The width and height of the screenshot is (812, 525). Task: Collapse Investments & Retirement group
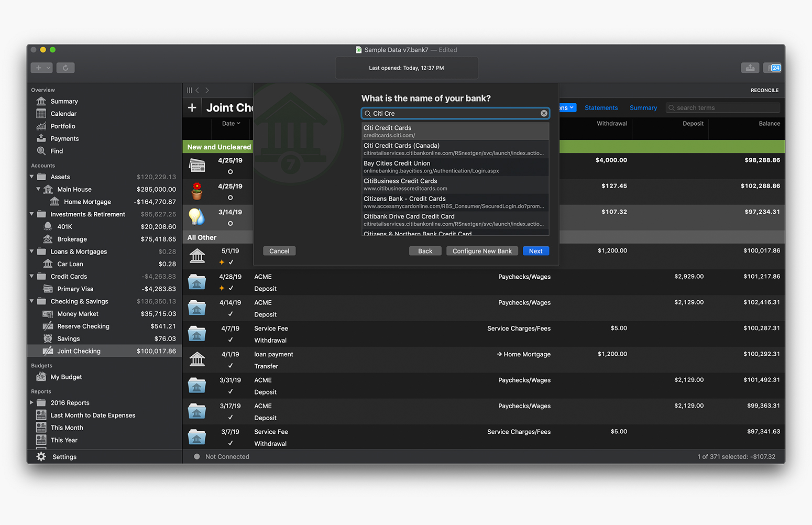click(x=31, y=214)
